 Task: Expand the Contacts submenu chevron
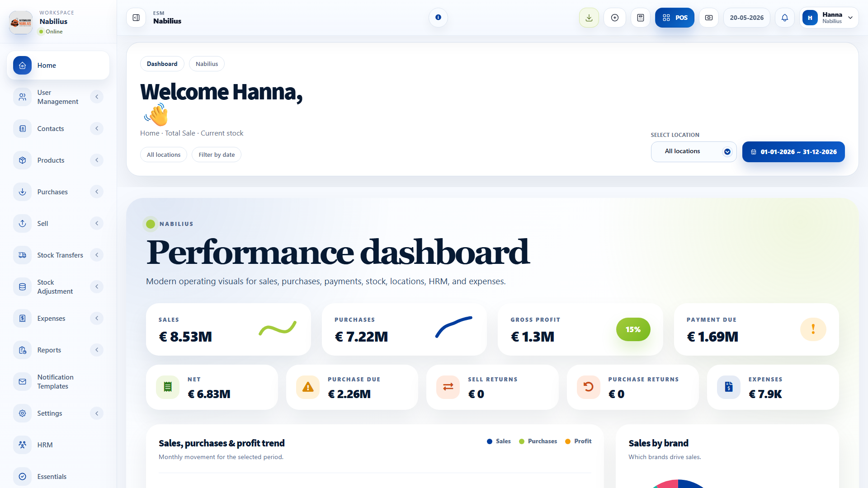97,129
